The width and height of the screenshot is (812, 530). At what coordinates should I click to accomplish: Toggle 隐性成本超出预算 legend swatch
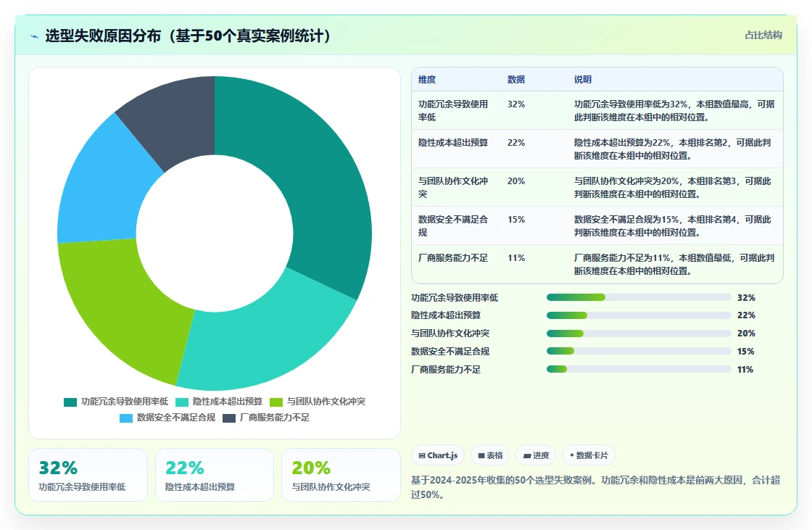tap(182, 402)
